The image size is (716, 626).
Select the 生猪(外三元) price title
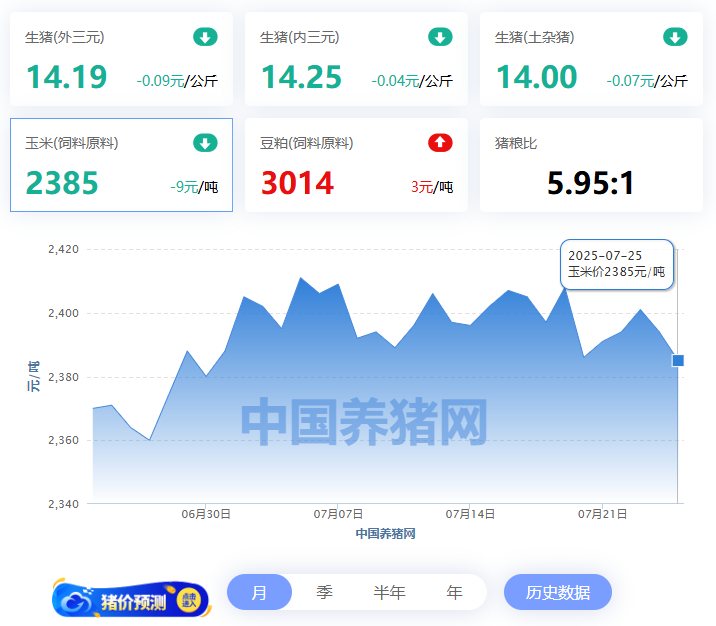click(64, 37)
